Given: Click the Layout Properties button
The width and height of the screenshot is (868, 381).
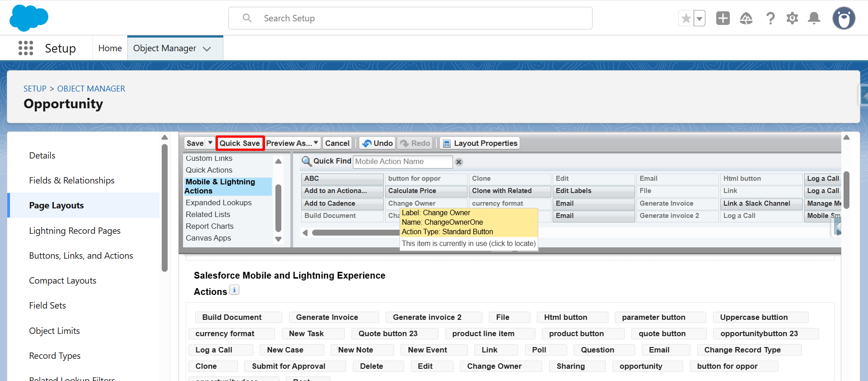Looking at the screenshot, I should 480,143.
